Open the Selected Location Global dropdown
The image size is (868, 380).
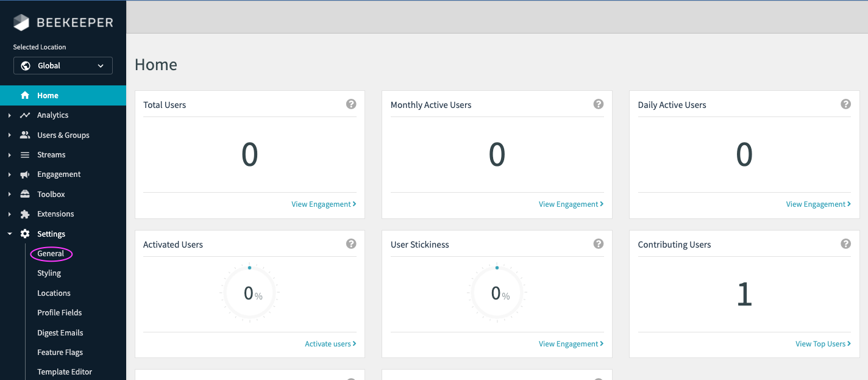63,66
